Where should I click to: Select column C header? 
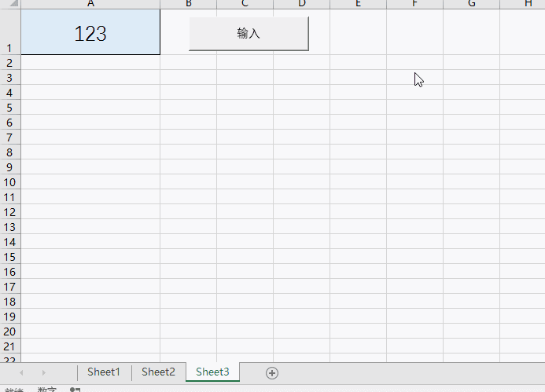click(245, 4)
